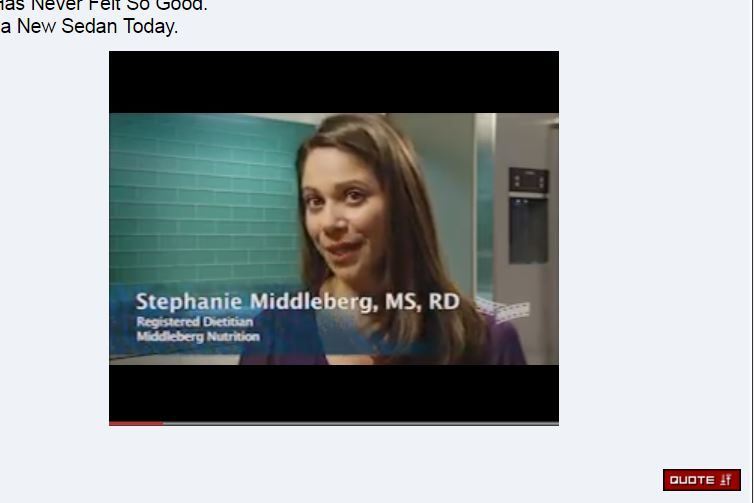Click the bottom black letterbox bar of the video
This screenshot has height=503, width=754.
coord(334,393)
